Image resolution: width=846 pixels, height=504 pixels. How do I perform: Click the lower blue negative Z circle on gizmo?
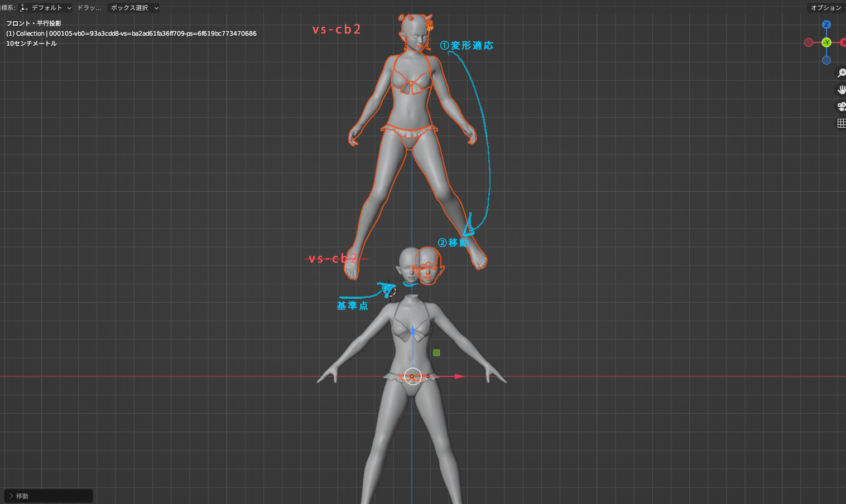coord(826,60)
